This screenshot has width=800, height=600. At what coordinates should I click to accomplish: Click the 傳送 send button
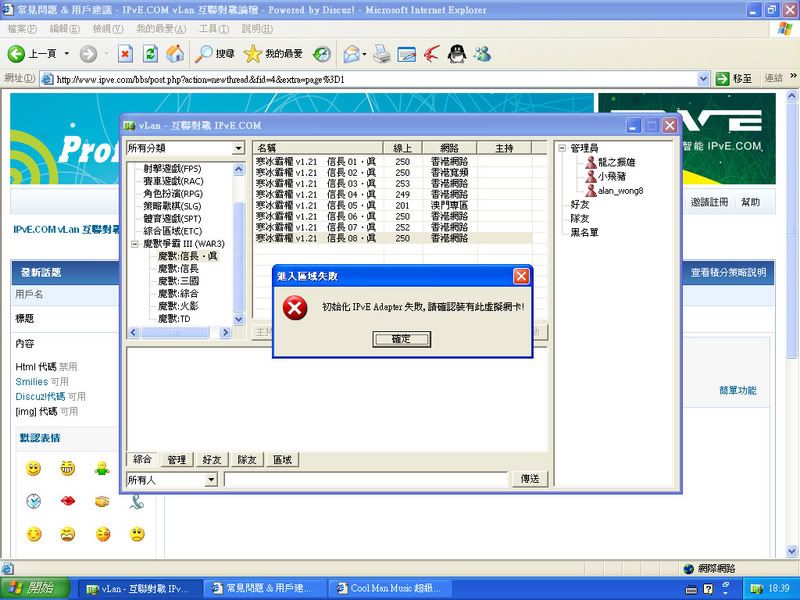[529, 479]
